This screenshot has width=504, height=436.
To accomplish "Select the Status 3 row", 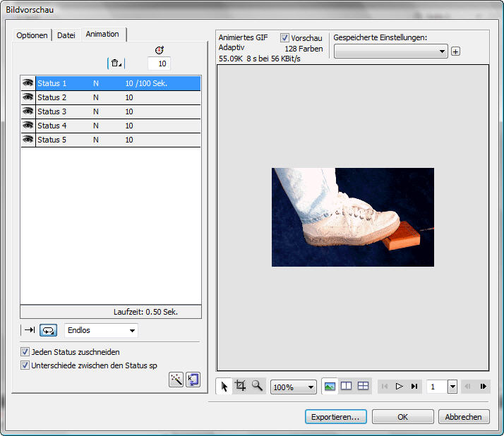I will [x=111, y=111].
